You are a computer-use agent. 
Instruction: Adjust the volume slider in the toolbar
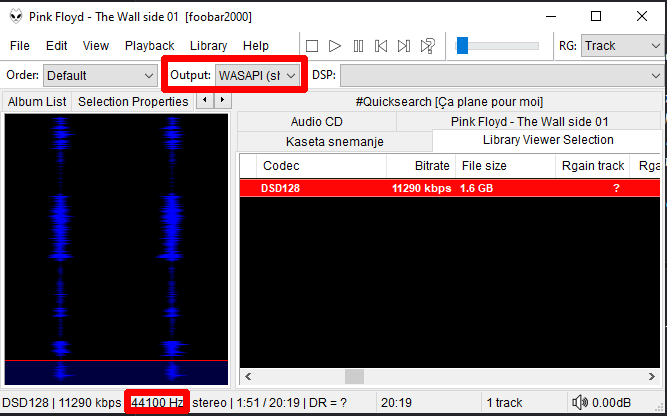[497, 46]
